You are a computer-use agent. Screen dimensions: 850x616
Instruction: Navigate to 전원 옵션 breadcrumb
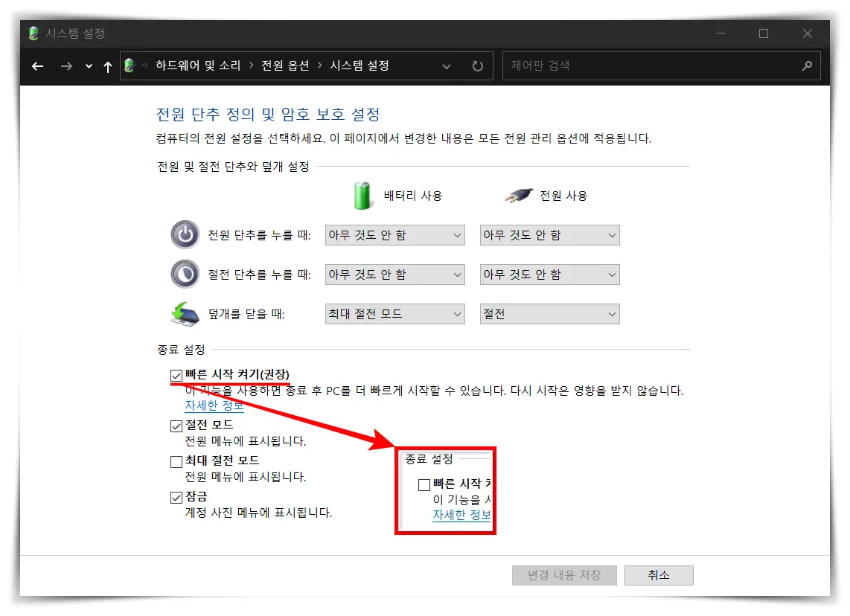[x=285, y=65]
